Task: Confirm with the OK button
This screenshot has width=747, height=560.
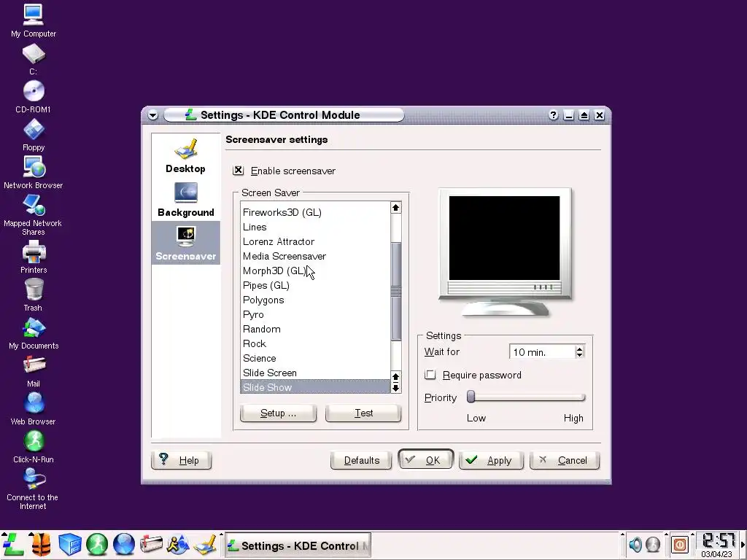Action: [425, 460]
